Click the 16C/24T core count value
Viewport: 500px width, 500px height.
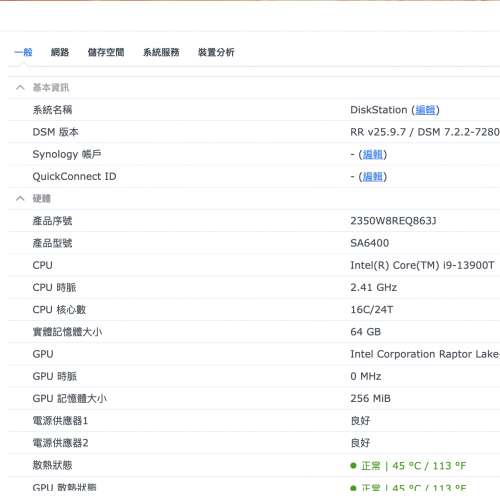372,310
